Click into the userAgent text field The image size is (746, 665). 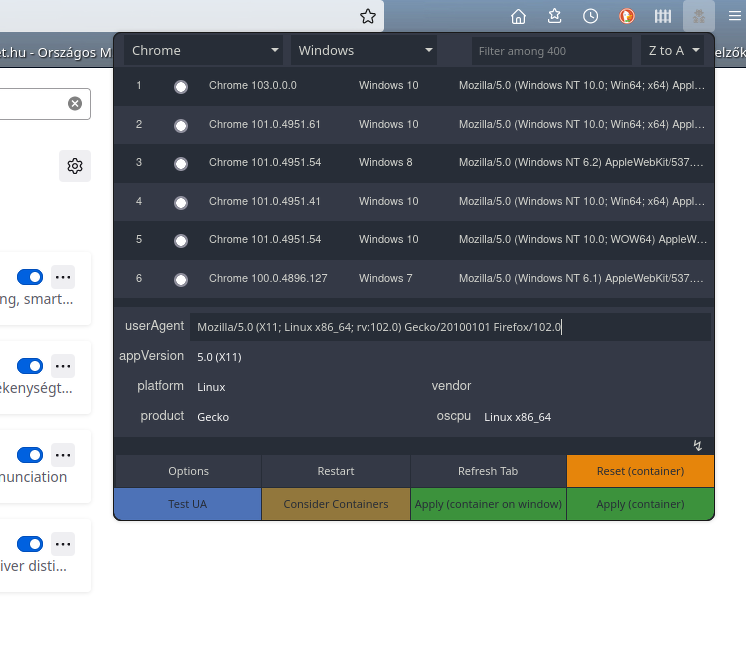[x=450, y=327]
